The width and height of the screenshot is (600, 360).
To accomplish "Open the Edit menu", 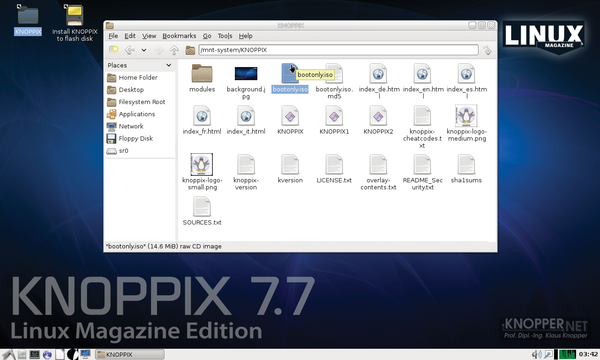I will [x=130, y=36].
